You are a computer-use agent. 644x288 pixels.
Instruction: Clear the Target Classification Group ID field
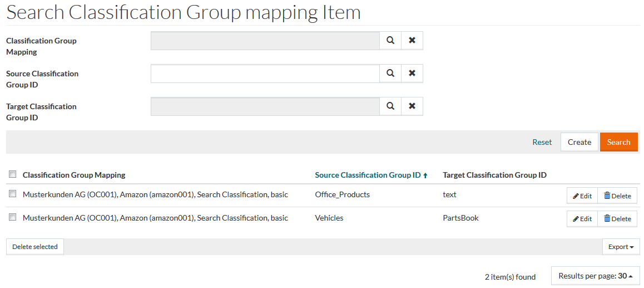(x=412, y=106)
